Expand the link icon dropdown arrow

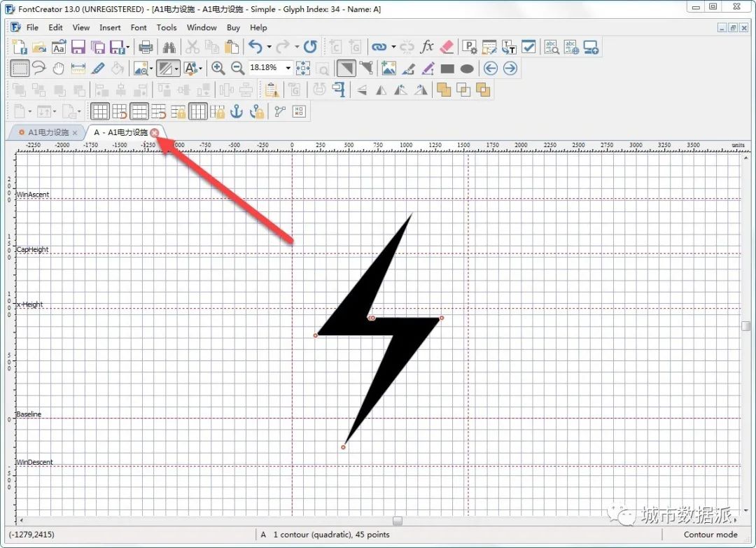click(393, 47)
